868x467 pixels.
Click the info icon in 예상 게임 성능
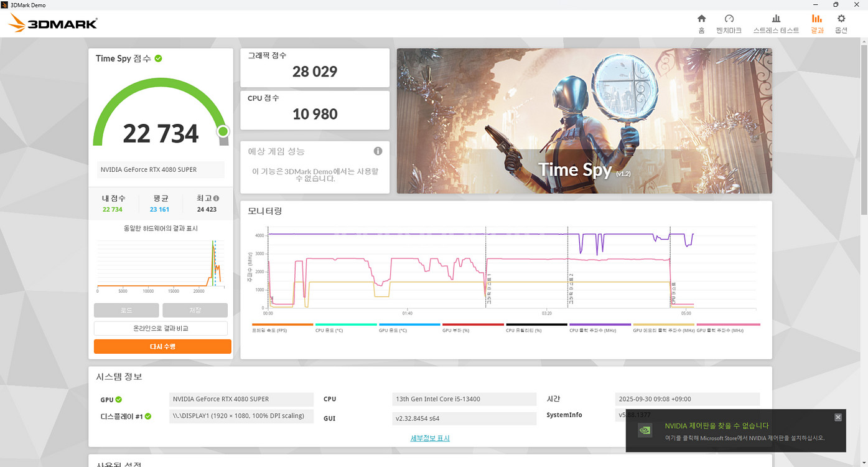[x=378, y=151]
